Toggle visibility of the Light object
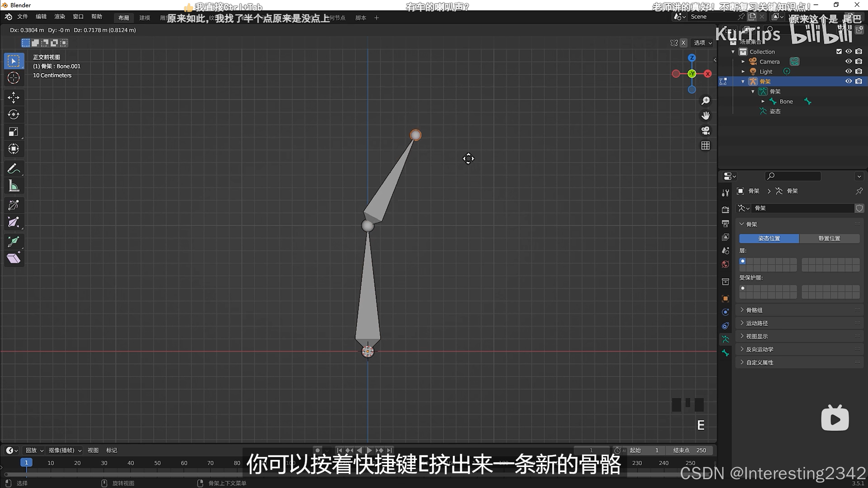The image size is (868, 488). [x=848, y=71]
